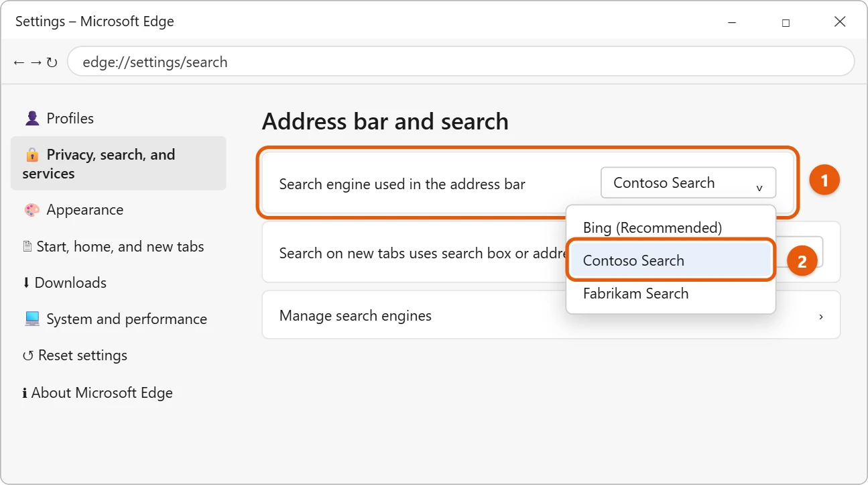Click the Reset settings circular arrow icon
Image resolution: width=868 pixels, height=485 pixels.
coord(28,356)
